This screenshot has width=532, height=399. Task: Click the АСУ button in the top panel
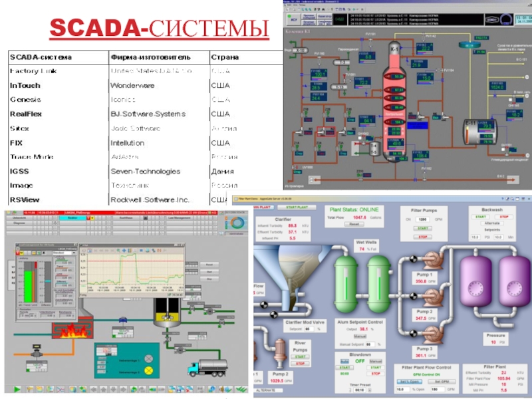point(293,20)
